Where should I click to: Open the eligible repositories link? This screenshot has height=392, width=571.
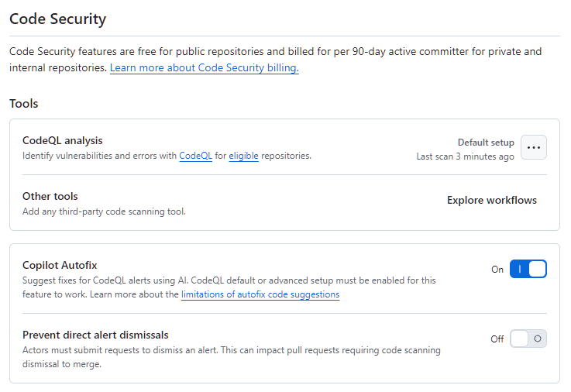(x=243, y=156)
